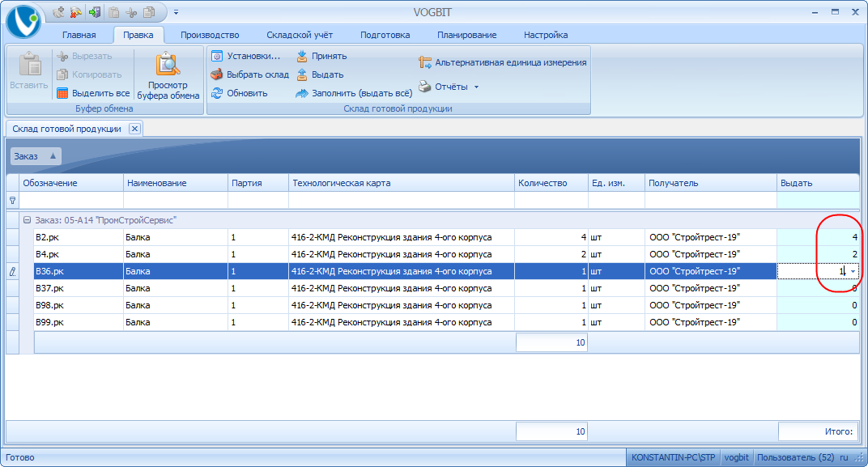Click Альтернативная единица измерения button
Viewport: 868px width, 467px height.
[x=503, y=62]
